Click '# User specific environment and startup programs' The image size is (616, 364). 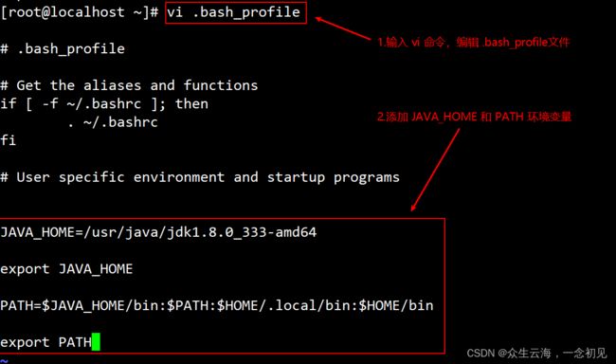(200, 177)
